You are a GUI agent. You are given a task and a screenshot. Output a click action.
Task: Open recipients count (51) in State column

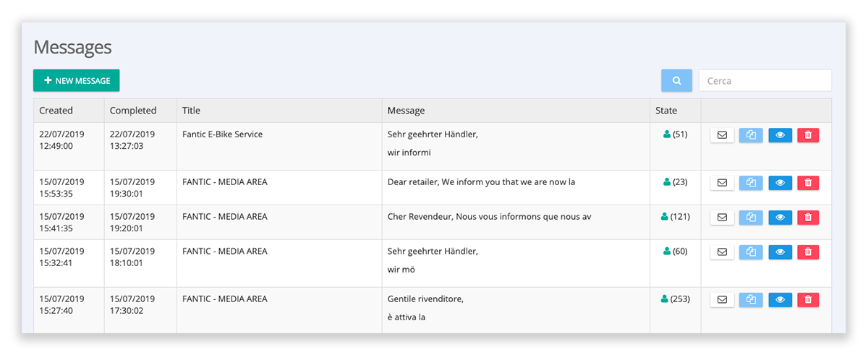coord(675,134)
